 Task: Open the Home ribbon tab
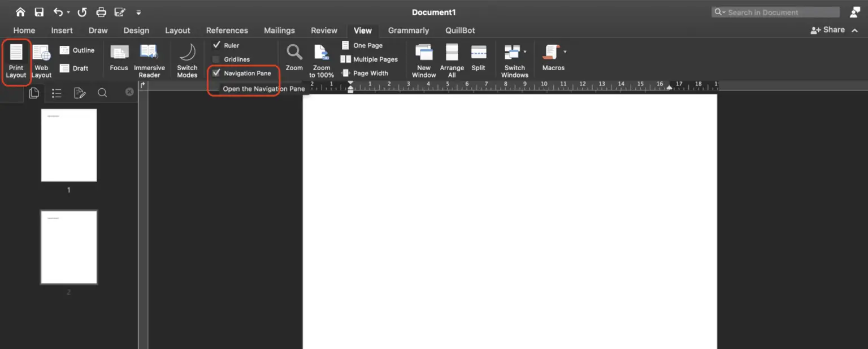pos(24,31)
